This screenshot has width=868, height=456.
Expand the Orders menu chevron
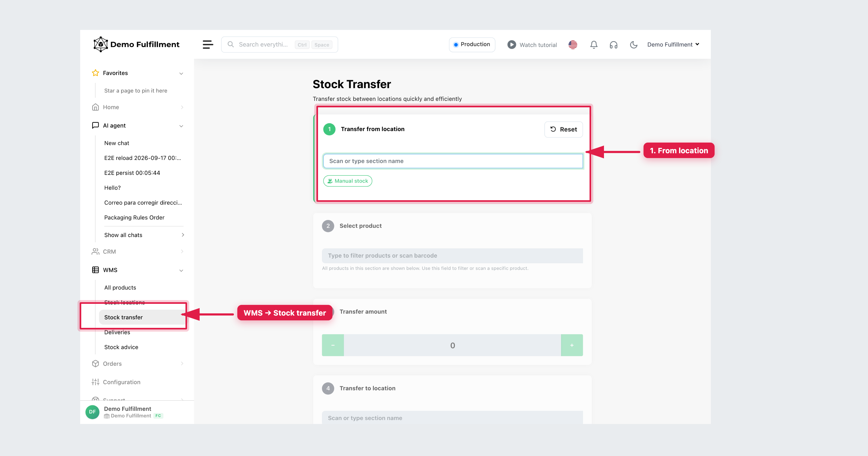(182, 363)
